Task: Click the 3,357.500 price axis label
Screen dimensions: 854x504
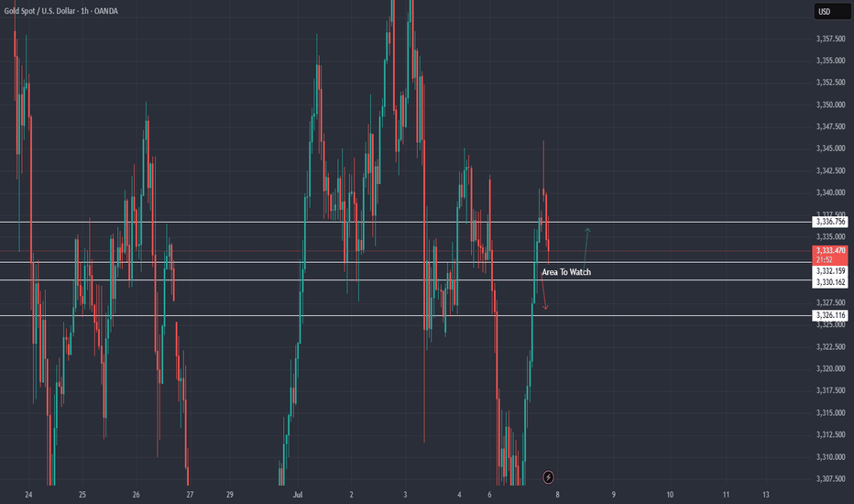Action: point(830,38)
